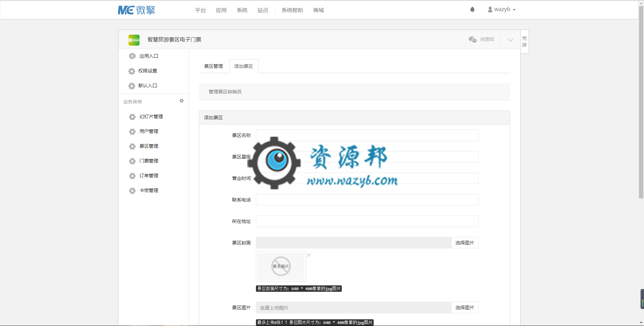Click the gear icon for 景区管理 sidebar item

[x=132, y=146]
